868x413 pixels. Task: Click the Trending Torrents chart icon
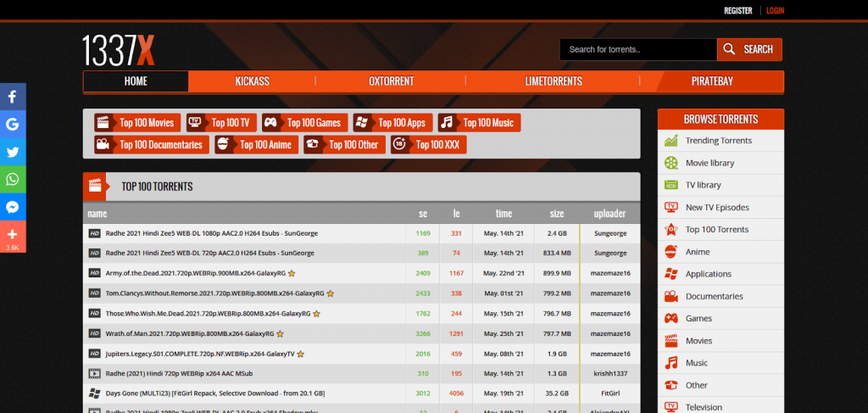pyautogui.click(x=671, y=141)
